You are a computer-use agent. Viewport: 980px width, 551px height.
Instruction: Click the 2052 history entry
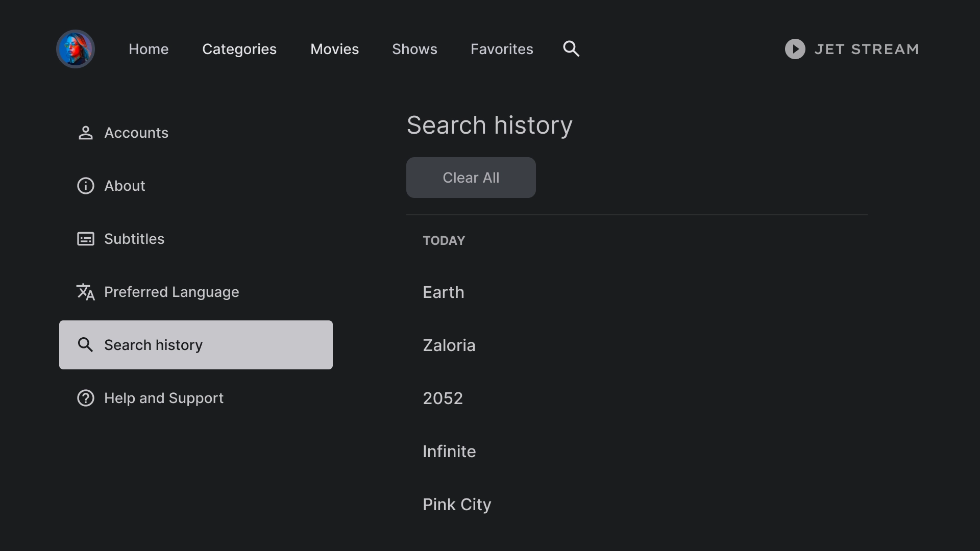(443, 398)
